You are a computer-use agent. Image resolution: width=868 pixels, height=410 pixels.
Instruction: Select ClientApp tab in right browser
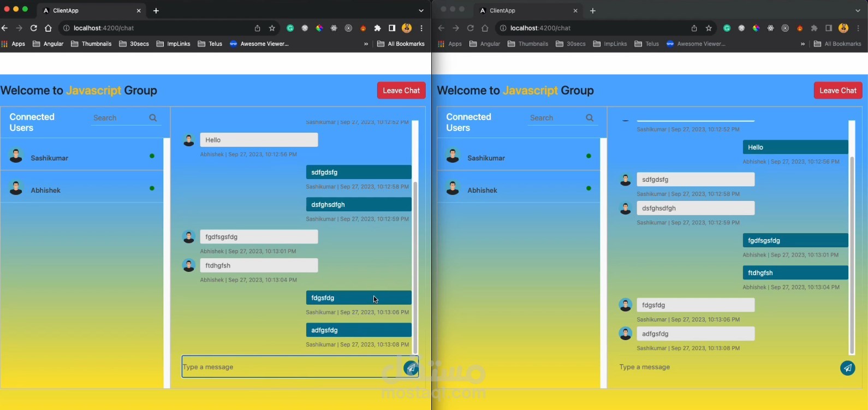(529, 10)
